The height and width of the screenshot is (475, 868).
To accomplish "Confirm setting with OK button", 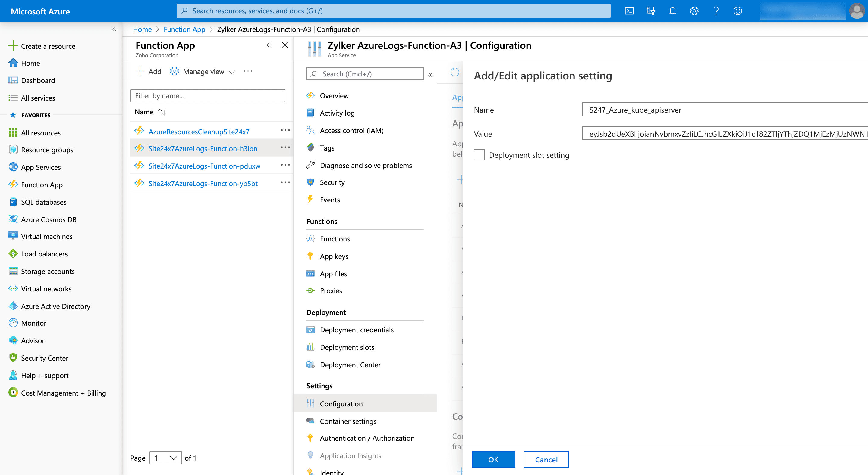I will pos(493,459).
